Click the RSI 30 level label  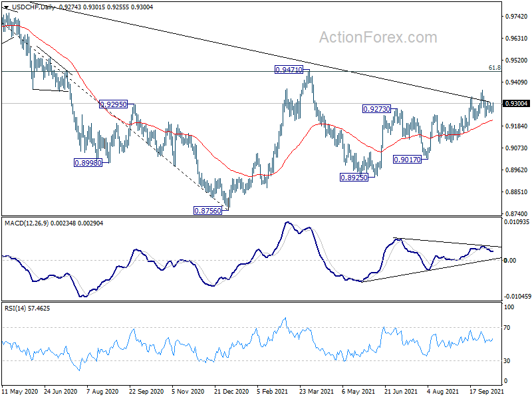[507, 361]
